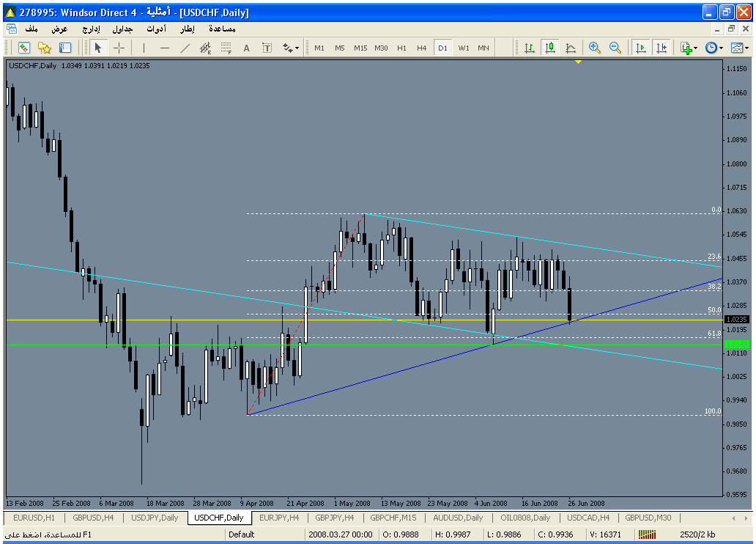The image size is (756, 544).
Task: Switch chart to bar chart mode
Action: (529, 48)
